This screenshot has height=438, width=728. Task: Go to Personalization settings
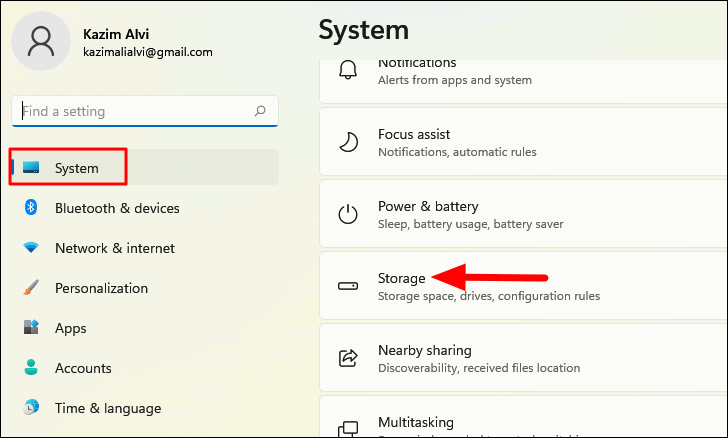[x=144, y=288]
